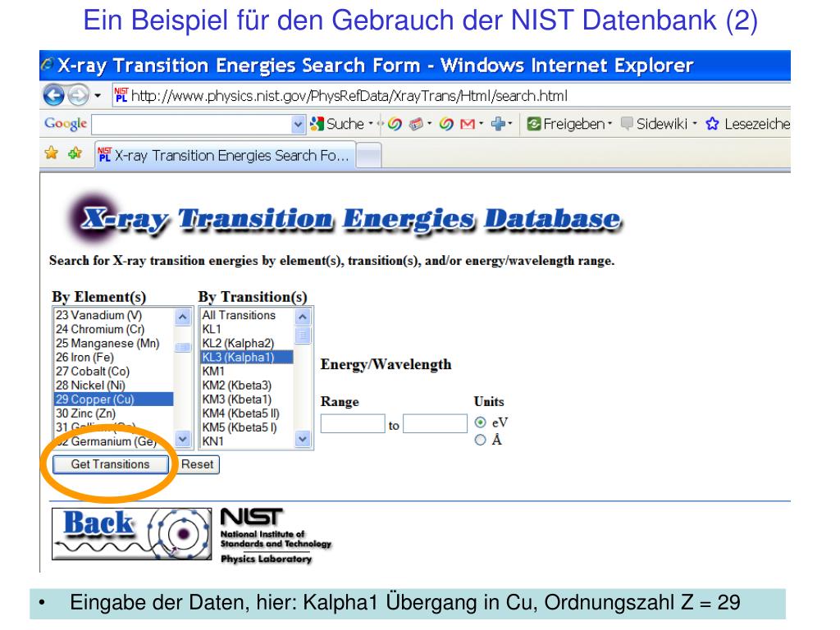
Task: Click the NIST Physics Laboratory logo
Action: [x=276, y=536]
